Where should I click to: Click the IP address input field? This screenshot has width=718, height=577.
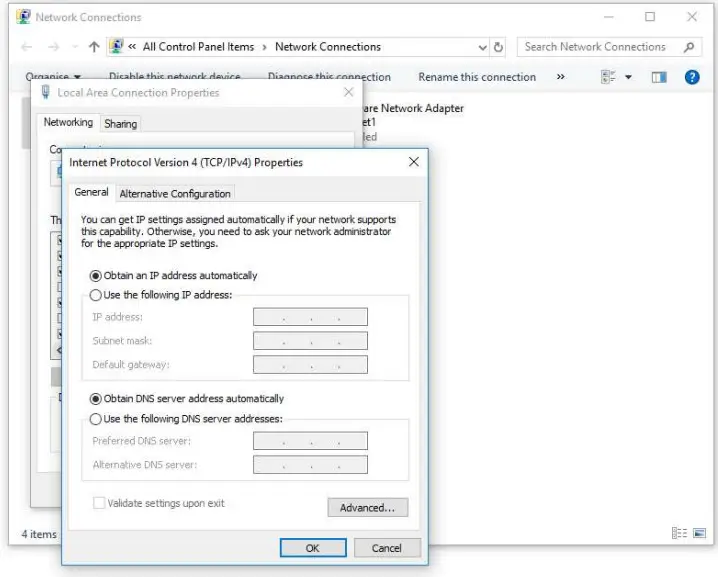(310, 317)
